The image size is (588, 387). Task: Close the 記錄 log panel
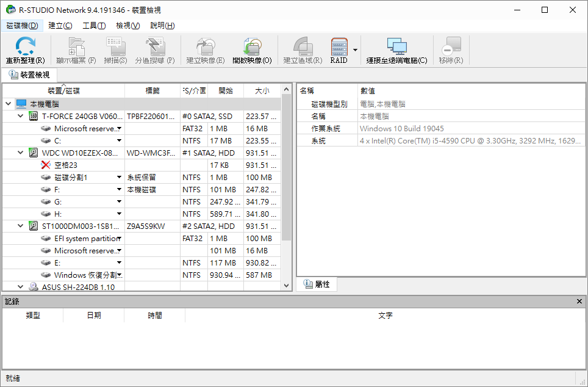click(579, 301)
